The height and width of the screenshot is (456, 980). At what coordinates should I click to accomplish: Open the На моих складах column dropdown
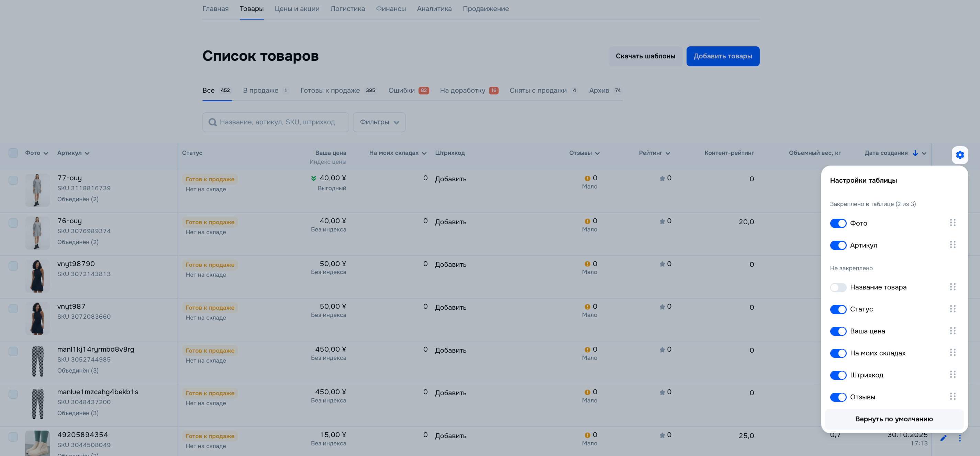[x=424, y=153]
